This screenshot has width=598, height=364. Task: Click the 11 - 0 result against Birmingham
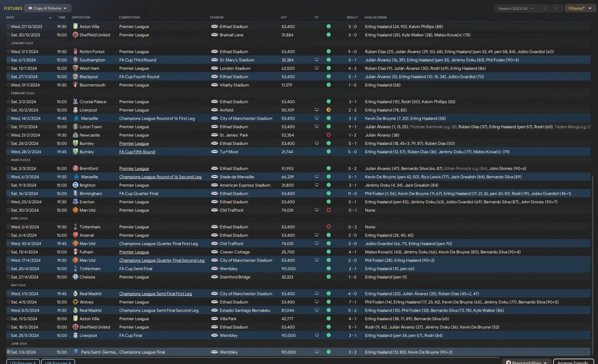click(352, 193)
